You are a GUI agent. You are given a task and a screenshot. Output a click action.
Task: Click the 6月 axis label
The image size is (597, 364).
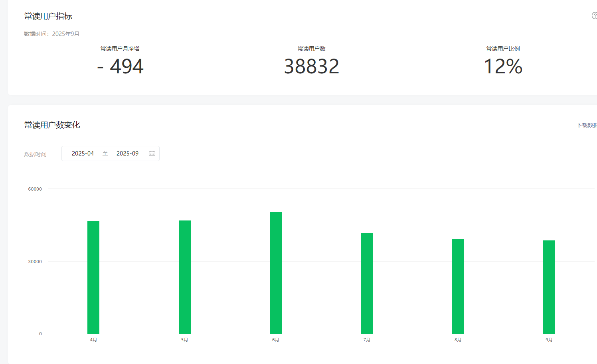tap(276, 340)
